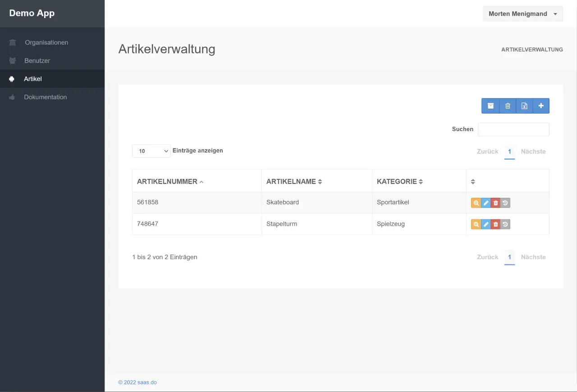Go to Benutzer in the sidebar

click(x=37, y=60)
